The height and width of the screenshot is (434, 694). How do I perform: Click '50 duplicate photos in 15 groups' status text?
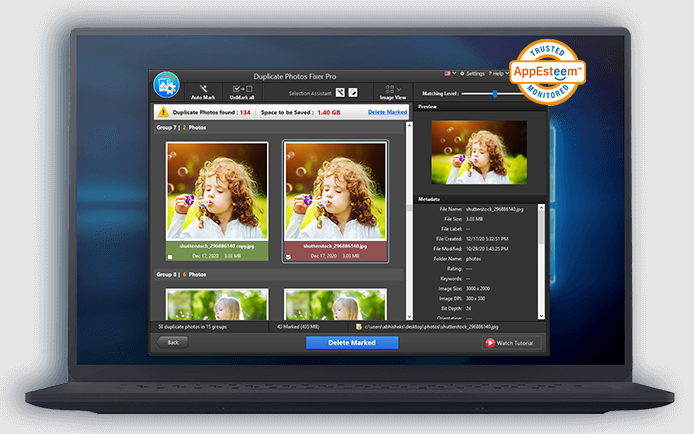193,327
